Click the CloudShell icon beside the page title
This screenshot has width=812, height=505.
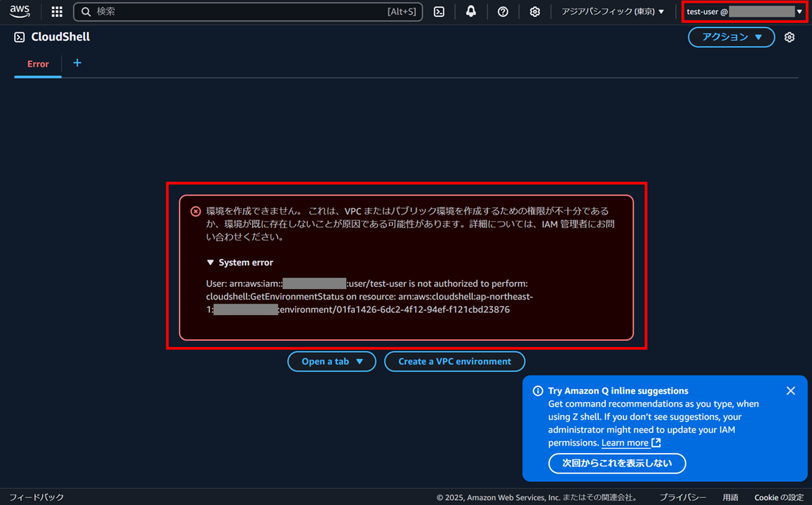point(19,36)
